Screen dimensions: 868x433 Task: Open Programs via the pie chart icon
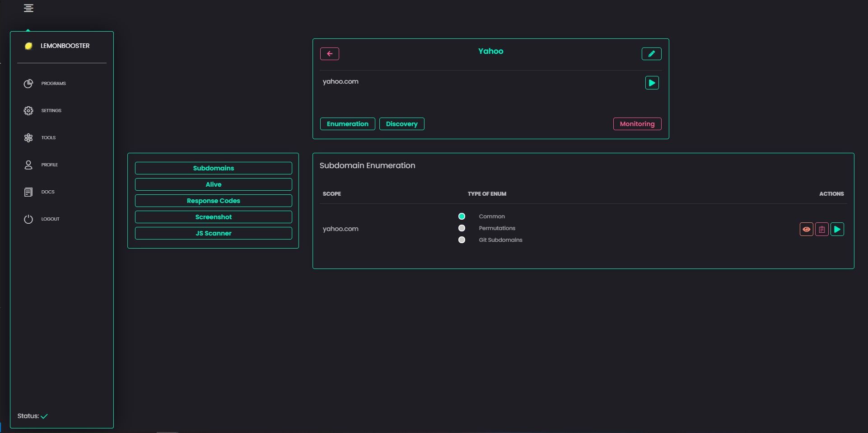[x=28, y=84]
